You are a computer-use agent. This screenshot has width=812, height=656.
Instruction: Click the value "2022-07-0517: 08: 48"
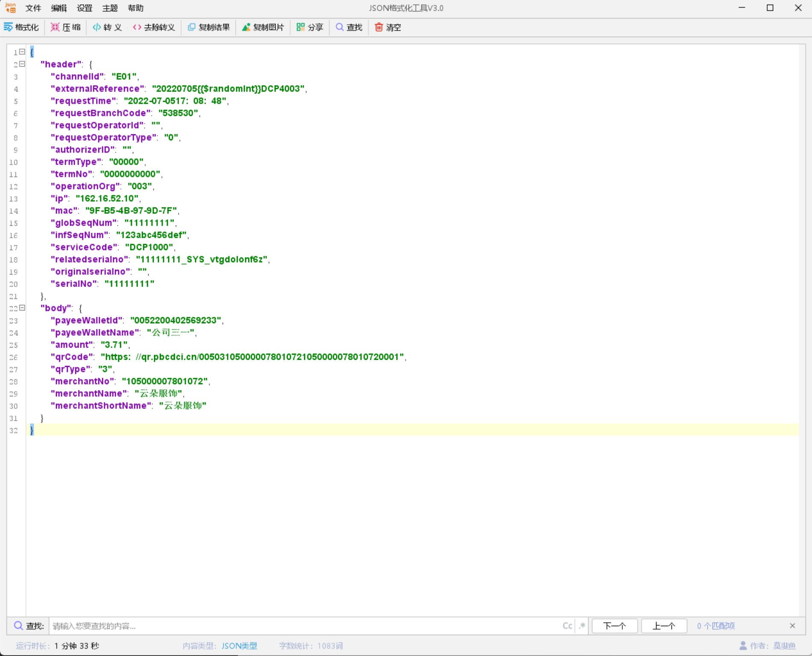click(x=175, y=101)
